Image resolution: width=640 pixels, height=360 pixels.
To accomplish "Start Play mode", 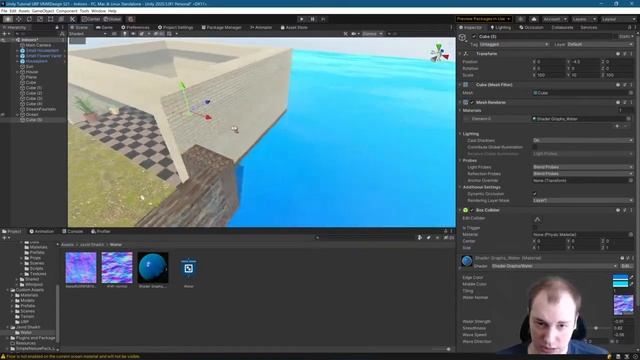I will (x=302, y=19).
